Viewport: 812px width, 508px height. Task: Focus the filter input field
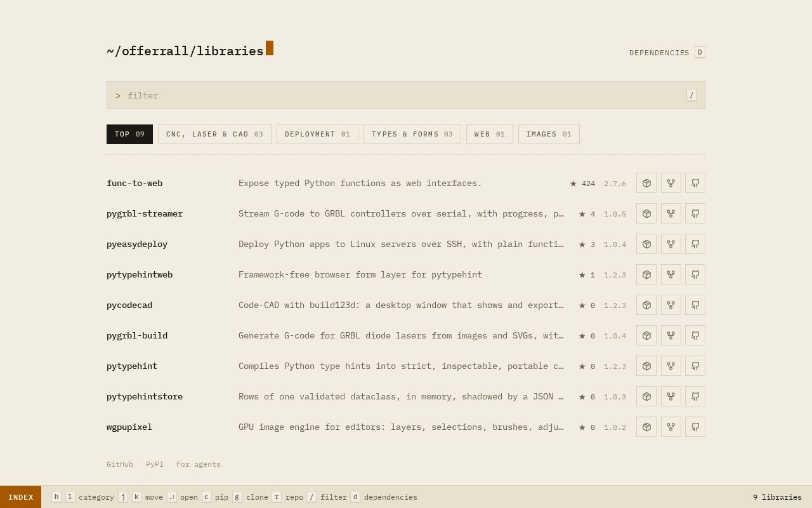tap(406, 95)
